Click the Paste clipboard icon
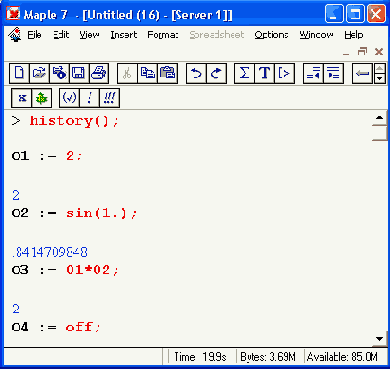 (167, 73)
